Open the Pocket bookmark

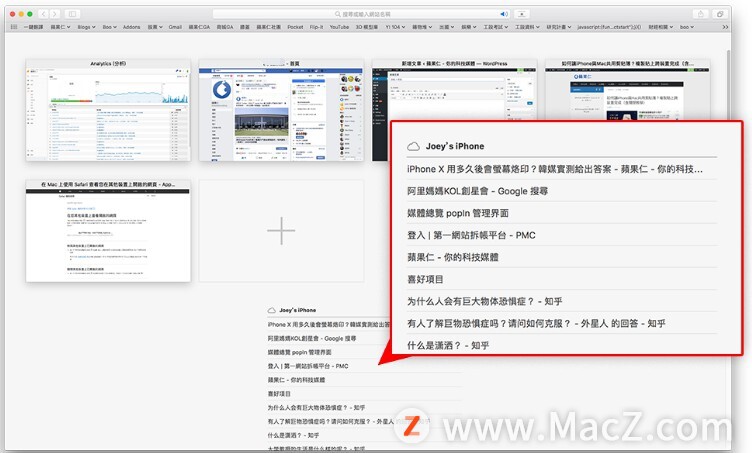[295, 27]
